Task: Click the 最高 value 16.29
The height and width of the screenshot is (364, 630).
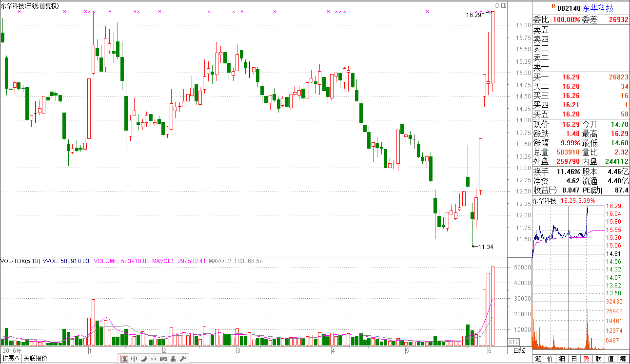Action: coord(619,134)
